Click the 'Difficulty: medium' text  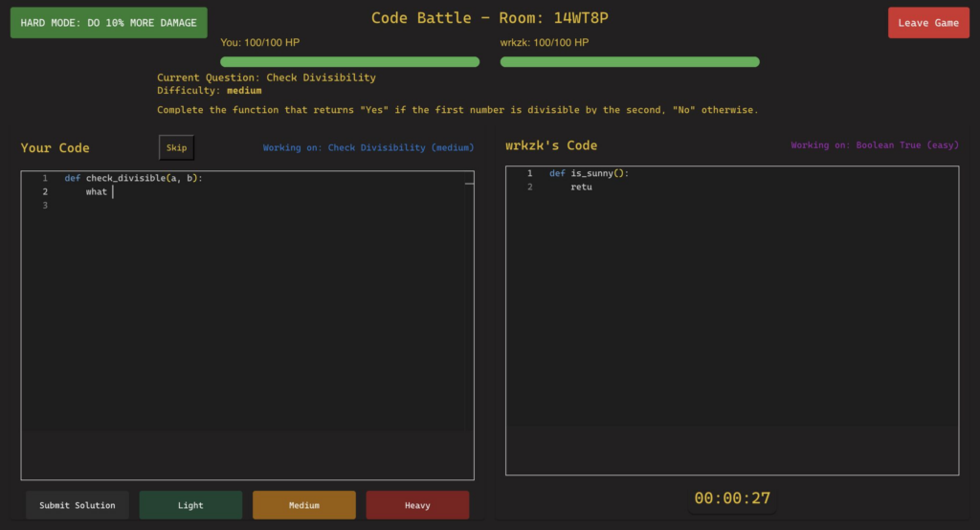pos(210,91)
